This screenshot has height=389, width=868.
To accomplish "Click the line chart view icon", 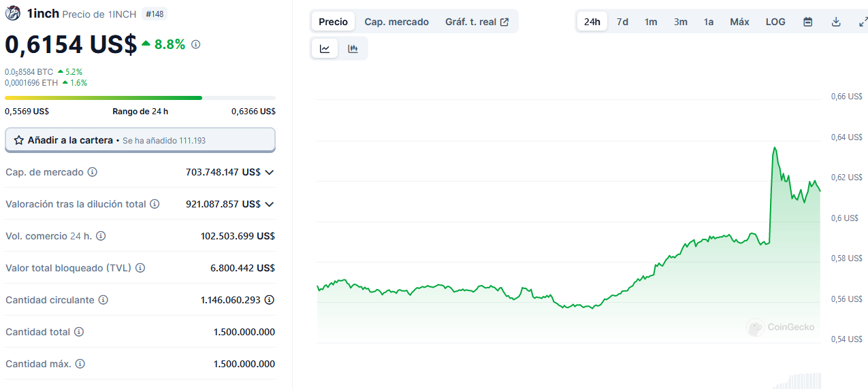I will click(325, 48).
